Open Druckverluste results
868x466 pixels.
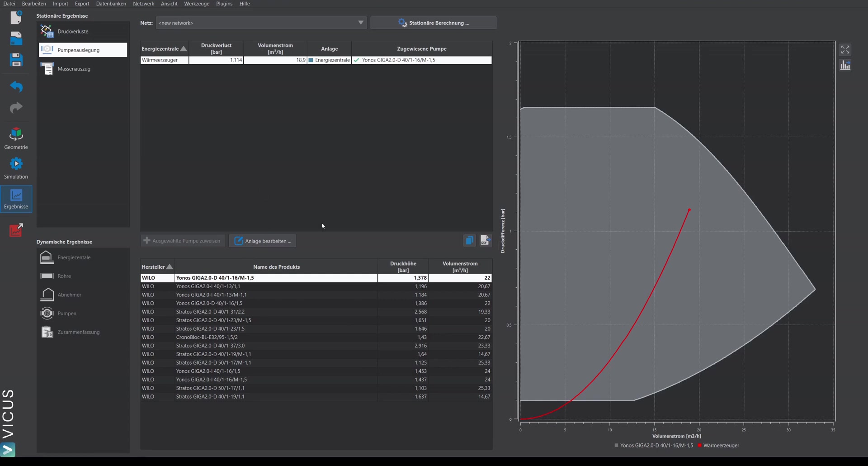[x=83, y=31]
